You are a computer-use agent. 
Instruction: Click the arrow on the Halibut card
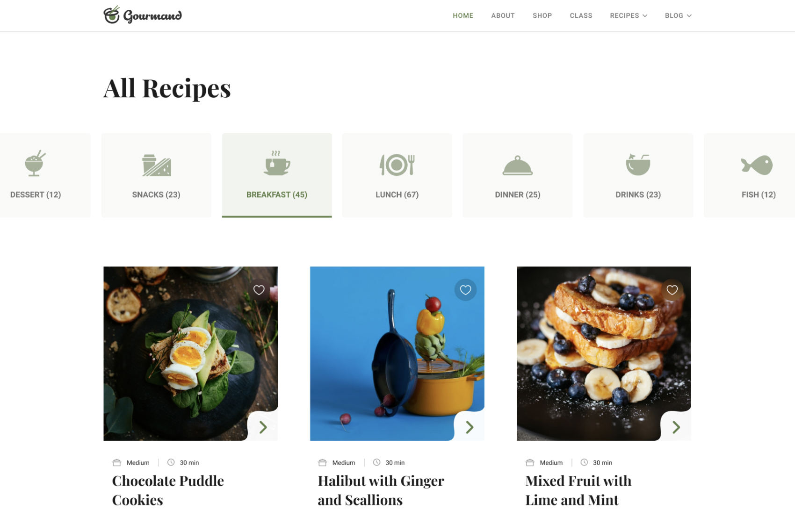(x=470, y=427)
